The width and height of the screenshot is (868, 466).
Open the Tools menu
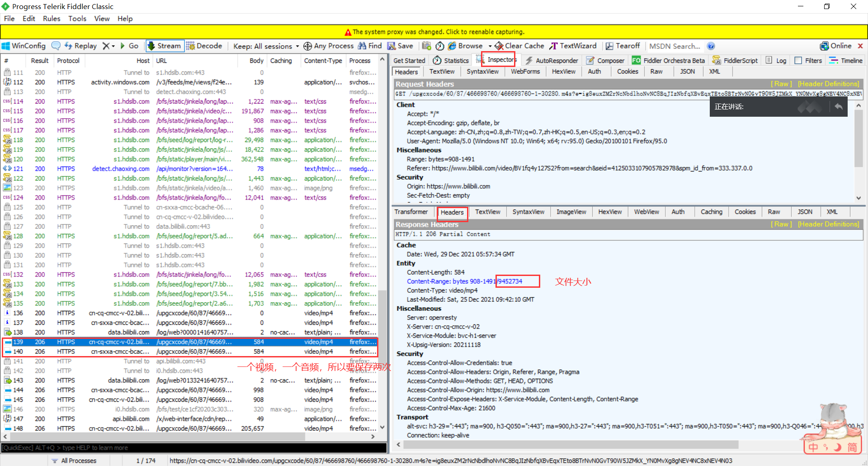[x=77, y=19]
